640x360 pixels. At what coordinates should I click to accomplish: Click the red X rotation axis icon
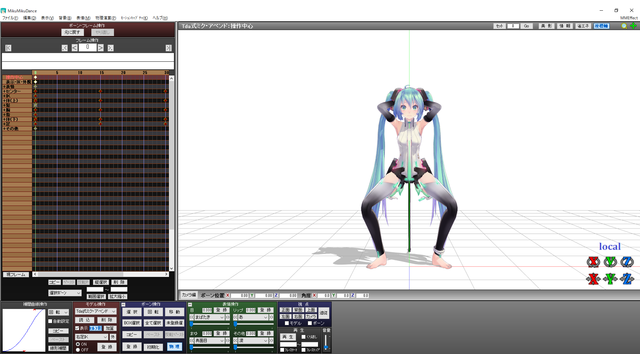pyautogui.click(x=593, y=262)
